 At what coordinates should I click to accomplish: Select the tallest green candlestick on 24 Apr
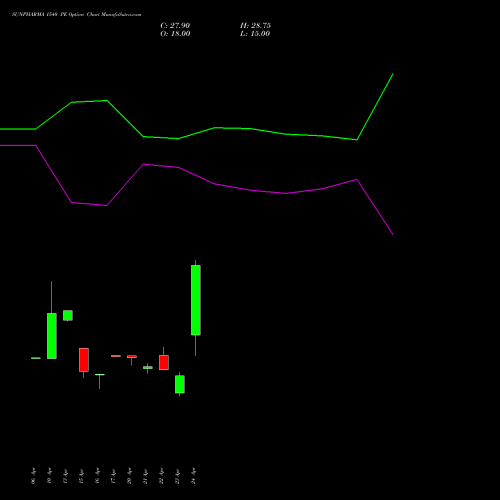pos(196,300)
